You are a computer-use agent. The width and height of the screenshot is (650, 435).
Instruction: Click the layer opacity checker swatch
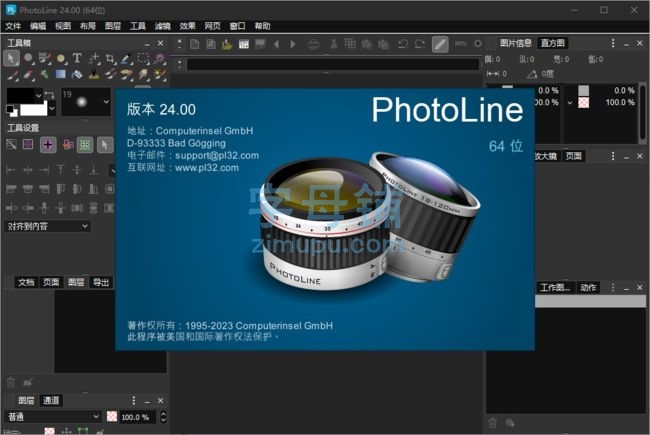pos(112,416)
